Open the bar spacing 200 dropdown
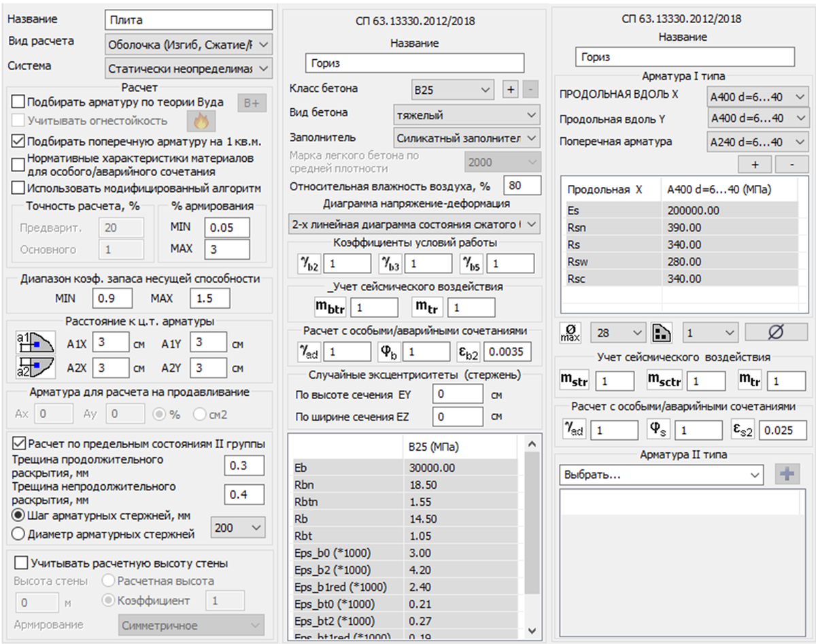Viewport: 816px width, 644px height. (x=239, y=527)
